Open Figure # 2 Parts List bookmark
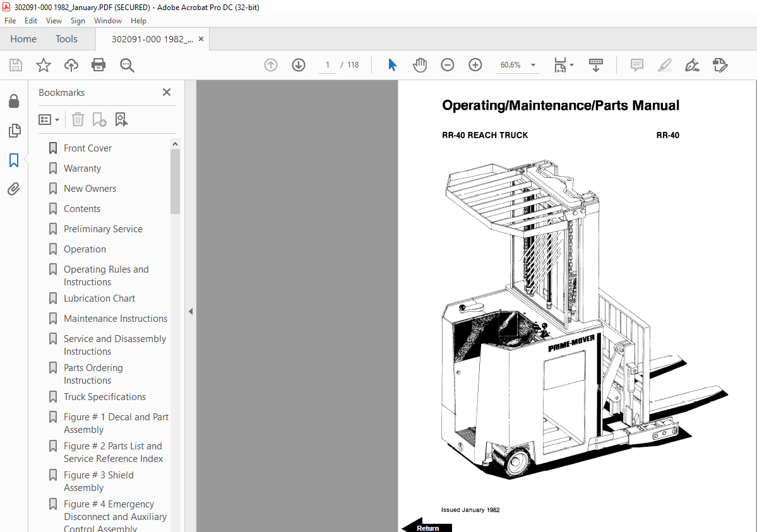This screenshot has width=757, height=532. [x=113, y=452]
